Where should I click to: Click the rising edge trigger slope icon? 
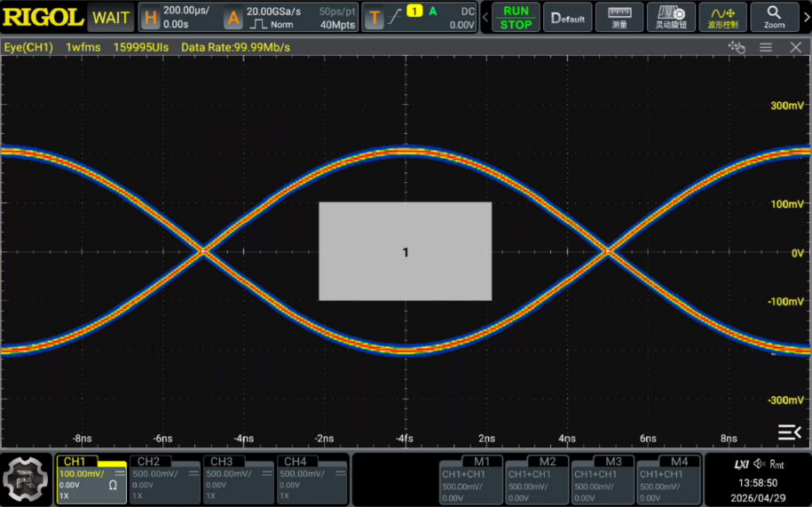394,17
